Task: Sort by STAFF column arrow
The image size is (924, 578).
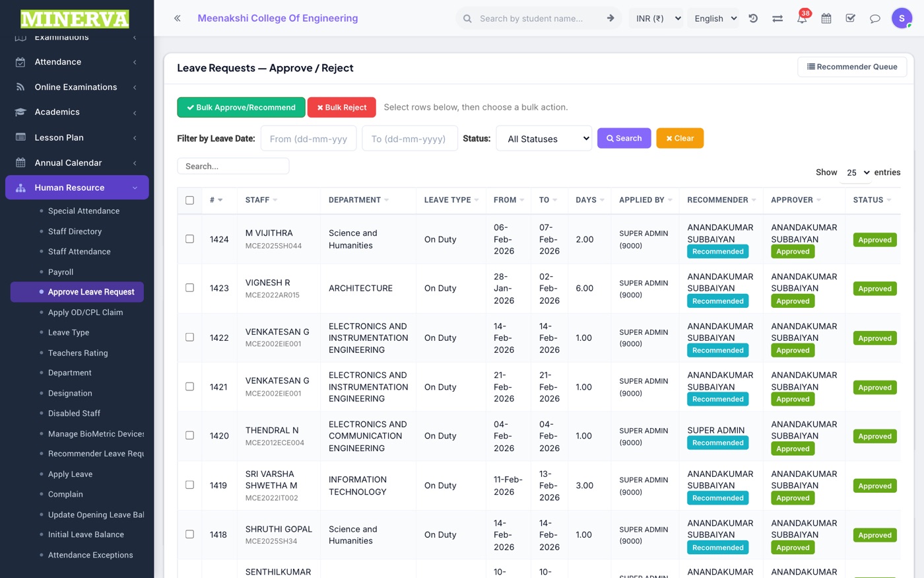Action: [275, 200]
